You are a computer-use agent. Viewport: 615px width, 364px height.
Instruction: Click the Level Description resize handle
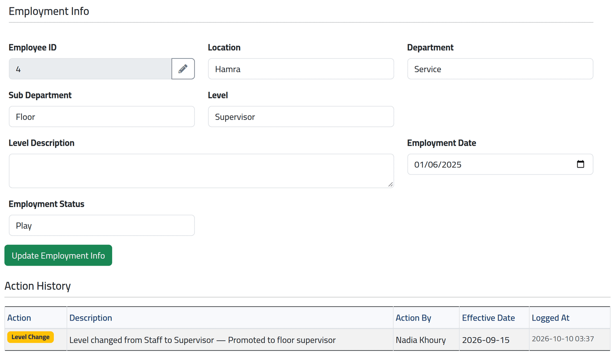tap(391, 184)
